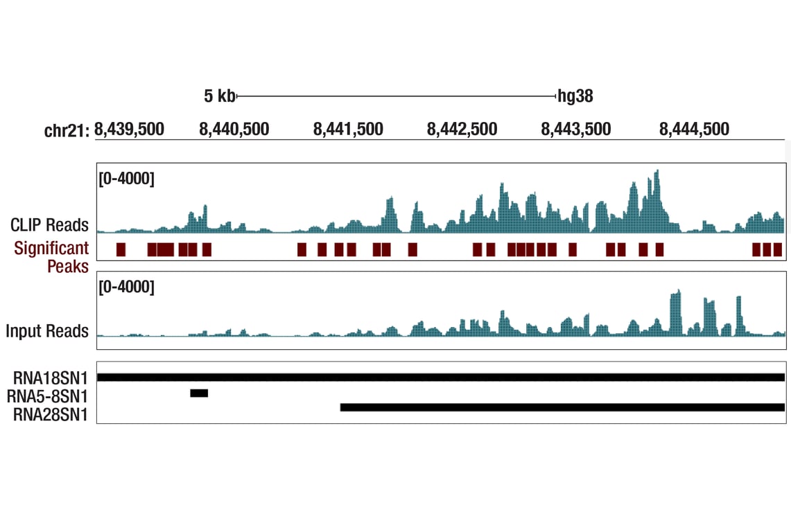Click the [0-4000] range in CLIP Reads track

pyautogui.click(x=126, y=179)
